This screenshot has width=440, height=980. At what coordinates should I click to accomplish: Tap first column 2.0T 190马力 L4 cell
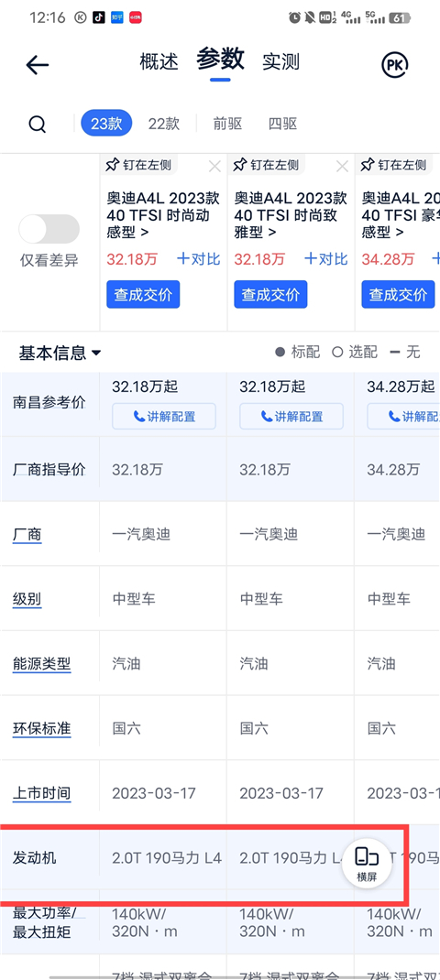[x=167, y=858]
